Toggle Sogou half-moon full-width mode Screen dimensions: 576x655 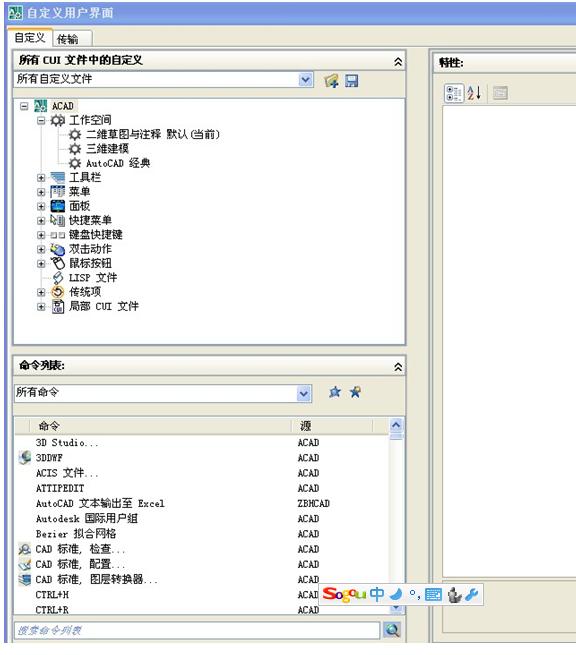396,594
